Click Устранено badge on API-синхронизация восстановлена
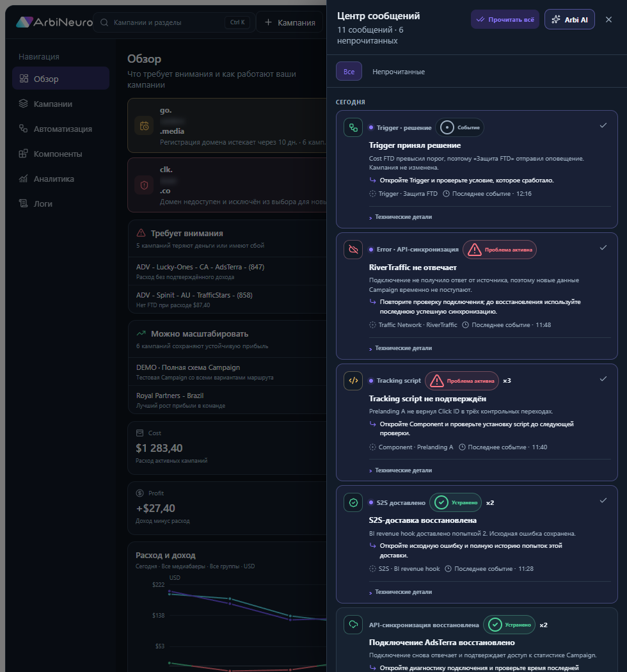 click(509, 625)
